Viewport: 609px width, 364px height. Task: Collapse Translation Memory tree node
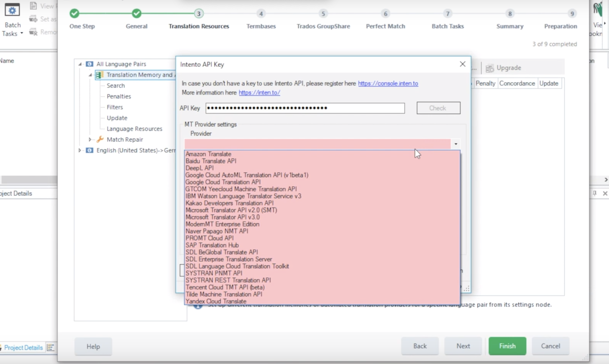pos(90,75)
